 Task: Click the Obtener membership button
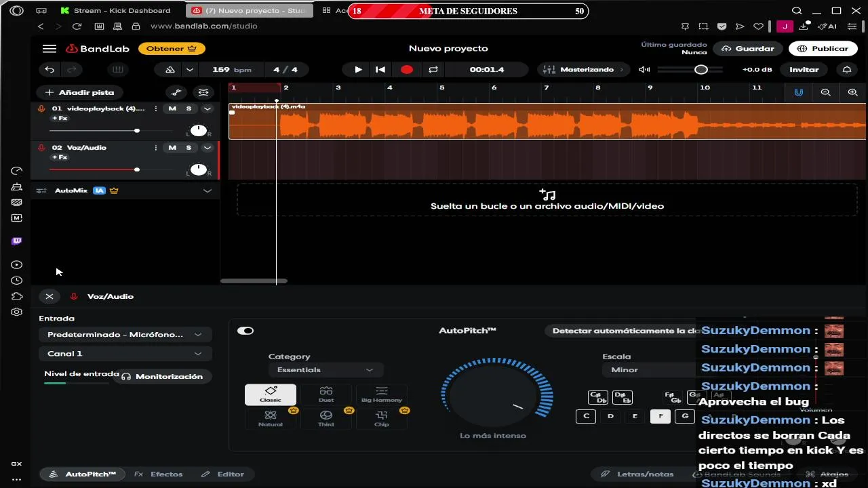(172, 49)
